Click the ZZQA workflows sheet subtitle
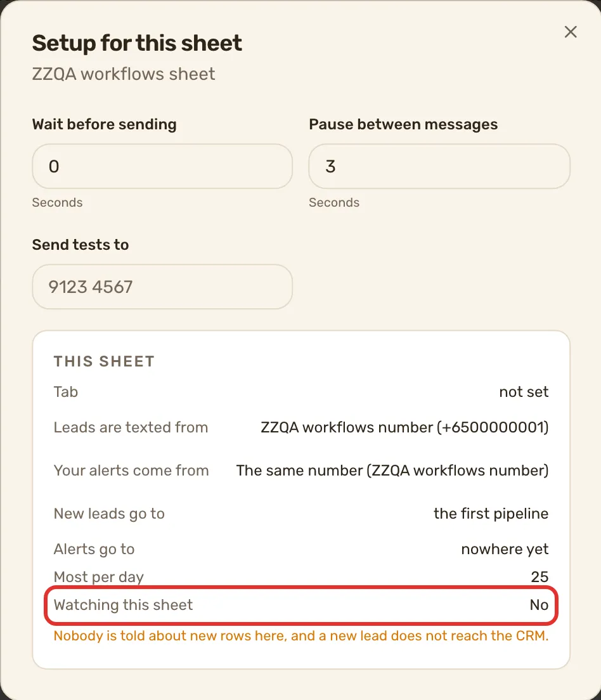The image size is (601, 700). (x=123, y=74)
